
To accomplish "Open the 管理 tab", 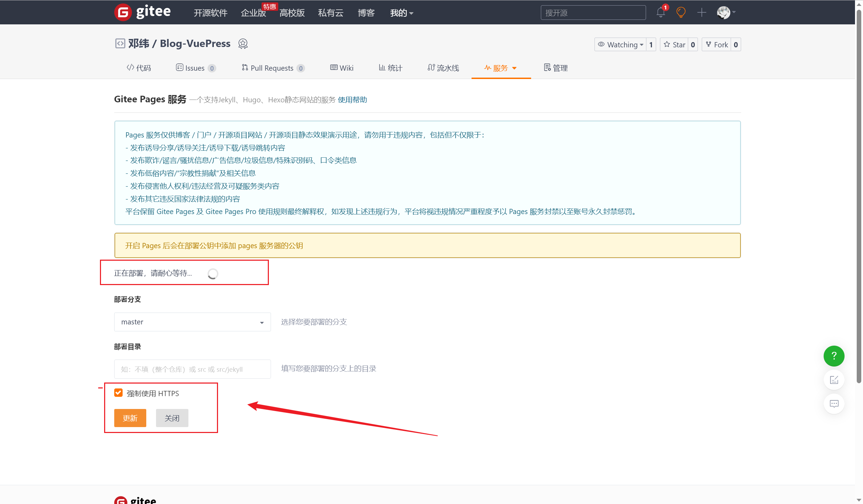I will (x=556, y=68).
